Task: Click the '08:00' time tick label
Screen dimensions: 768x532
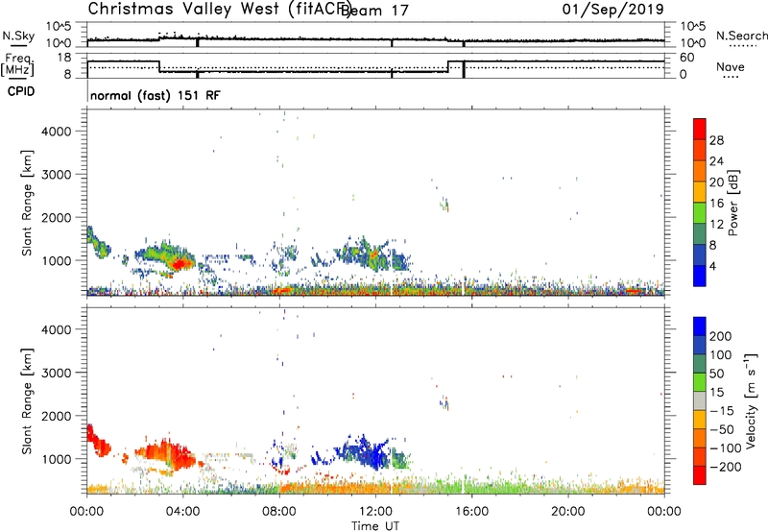Action: pyautogui.click(x=279, y=512)
